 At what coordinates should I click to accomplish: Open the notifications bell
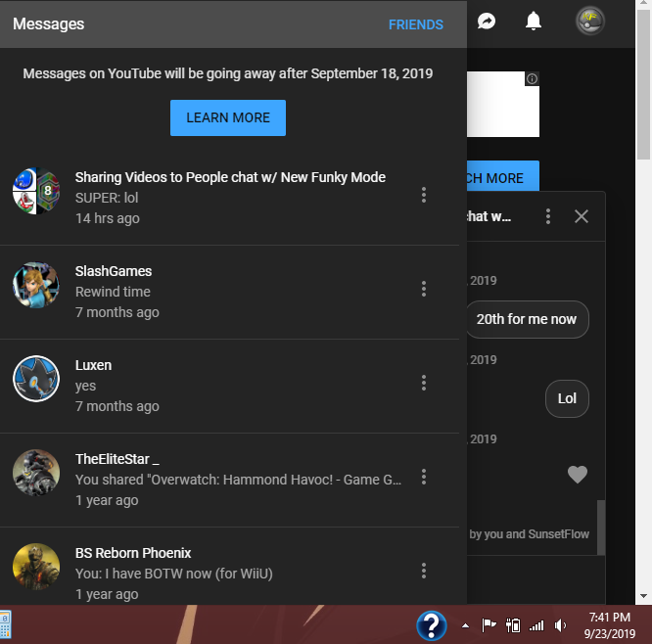point(534,21)
